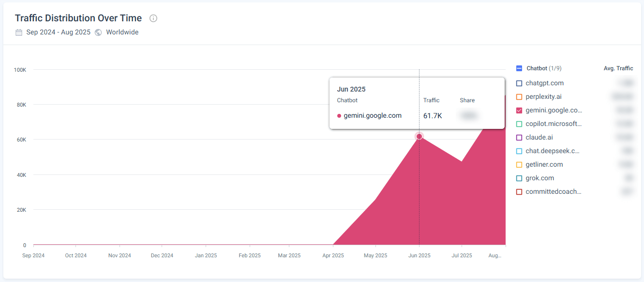Show claude.ai traffic in chart

click(519, 138)
